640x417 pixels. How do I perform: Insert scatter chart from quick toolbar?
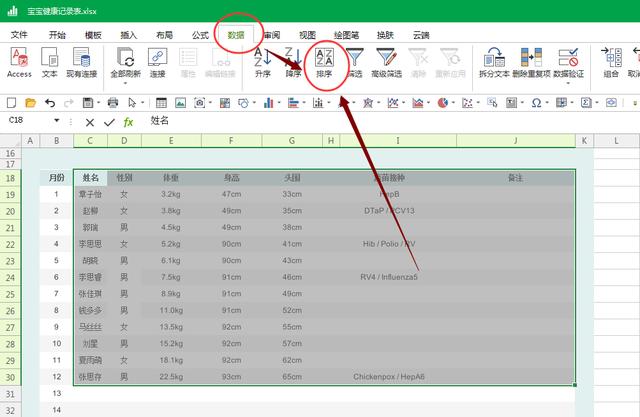coord(467,102)
